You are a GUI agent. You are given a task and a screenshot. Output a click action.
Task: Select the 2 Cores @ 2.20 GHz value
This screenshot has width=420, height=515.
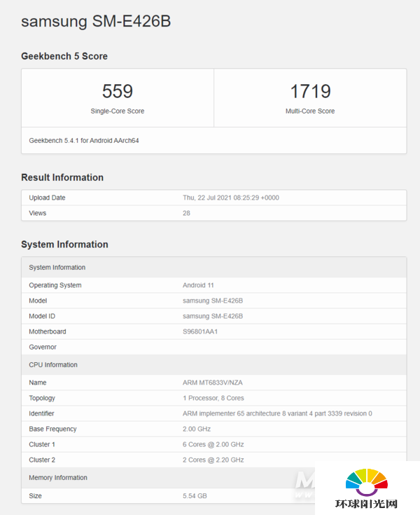point(213,460)
